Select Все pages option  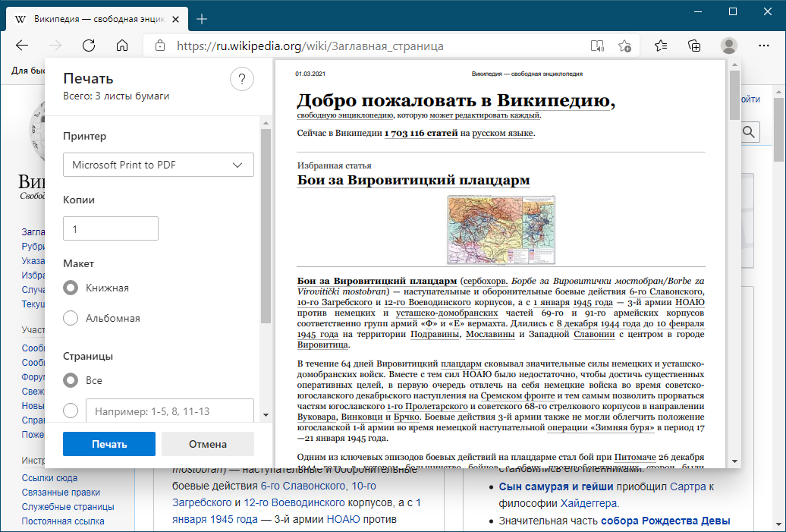click(71, 380)
